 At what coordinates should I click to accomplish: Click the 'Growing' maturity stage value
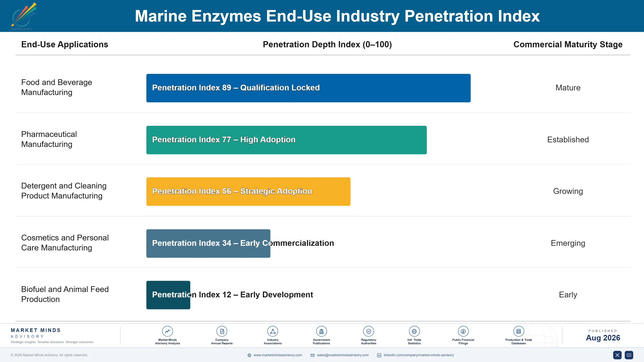tap(568, 191)
